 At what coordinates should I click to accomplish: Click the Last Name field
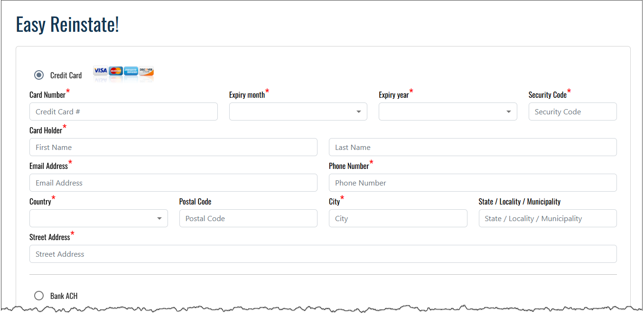pos(473,147)
